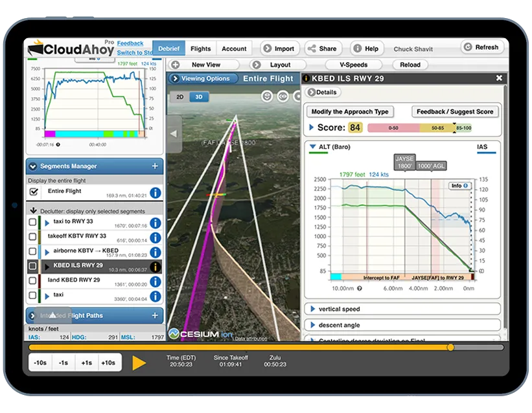Click the CloudAhoy logo

click(71, 49)
